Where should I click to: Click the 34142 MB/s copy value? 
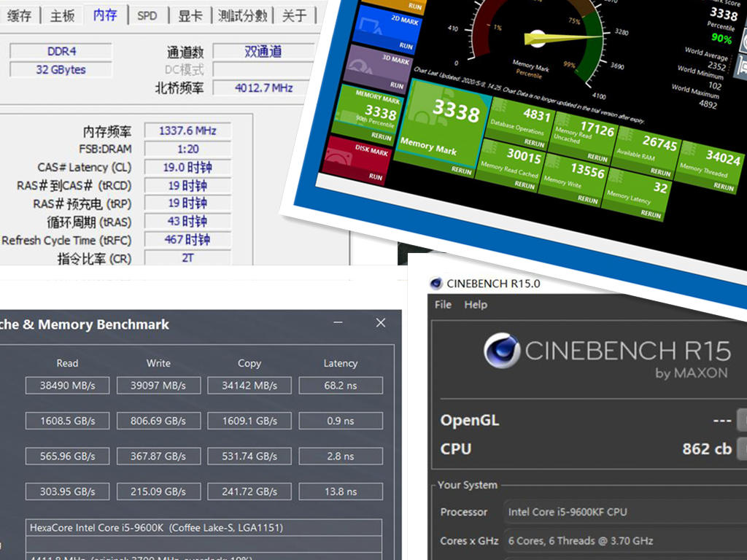[249, 385]
